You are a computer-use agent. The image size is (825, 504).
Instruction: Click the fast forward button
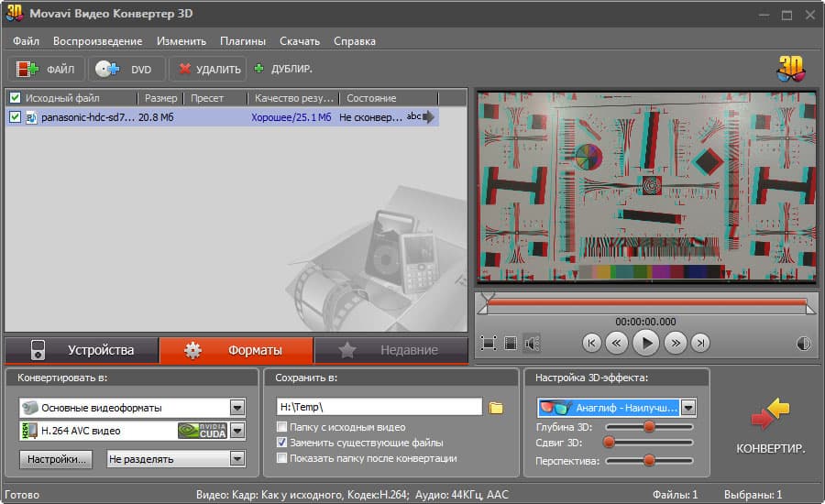click(675, 343)
